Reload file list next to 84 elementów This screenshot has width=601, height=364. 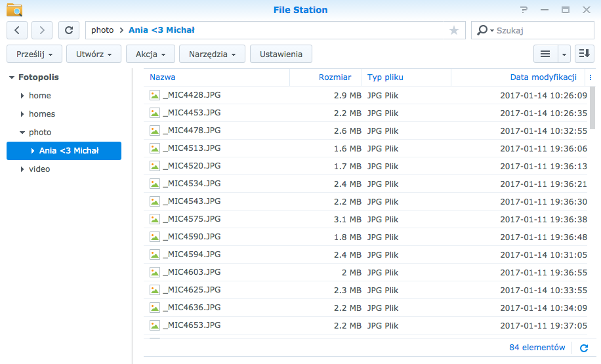(x=584, y=348)
